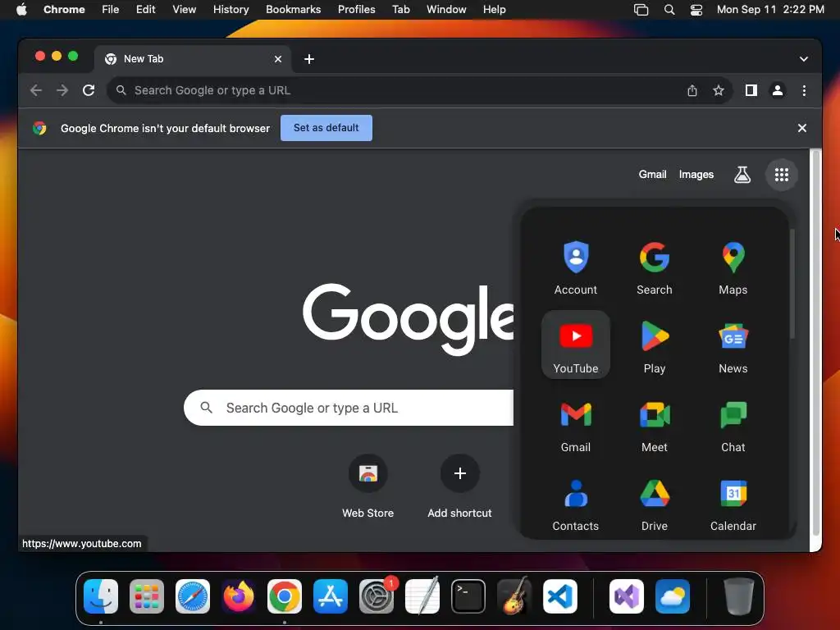
Task: Select the New Tab tab
Action: point(193,59)
